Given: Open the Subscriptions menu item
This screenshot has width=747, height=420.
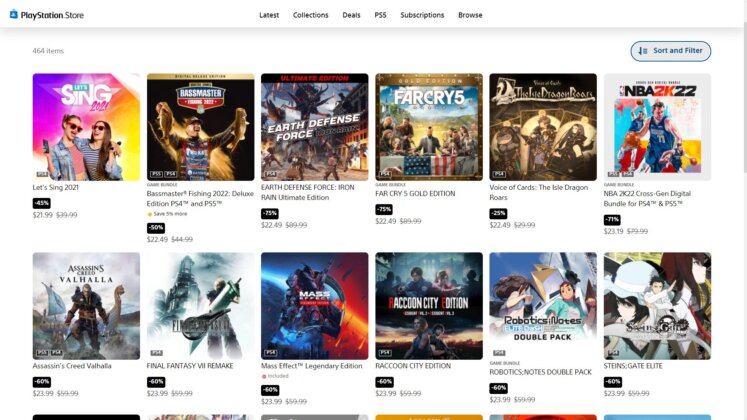Looking at the screenshot, I should point(422,15).
